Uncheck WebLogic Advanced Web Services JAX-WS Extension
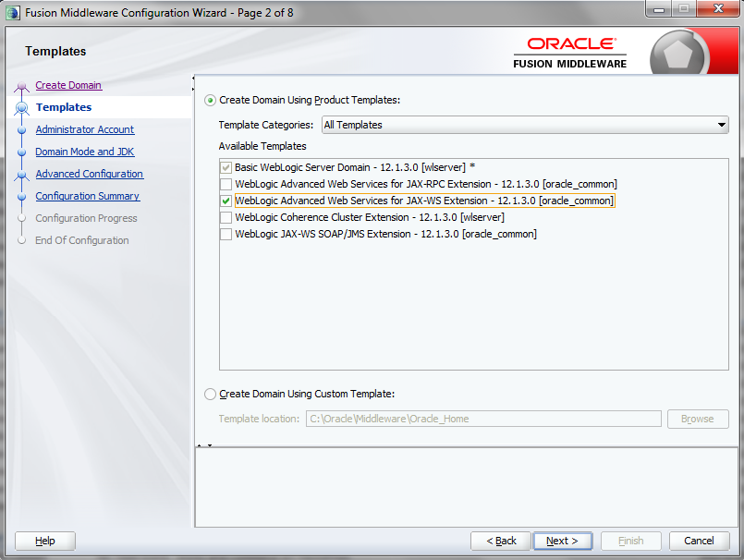Viewport: 744px width, 560px height. click(224, 201)
